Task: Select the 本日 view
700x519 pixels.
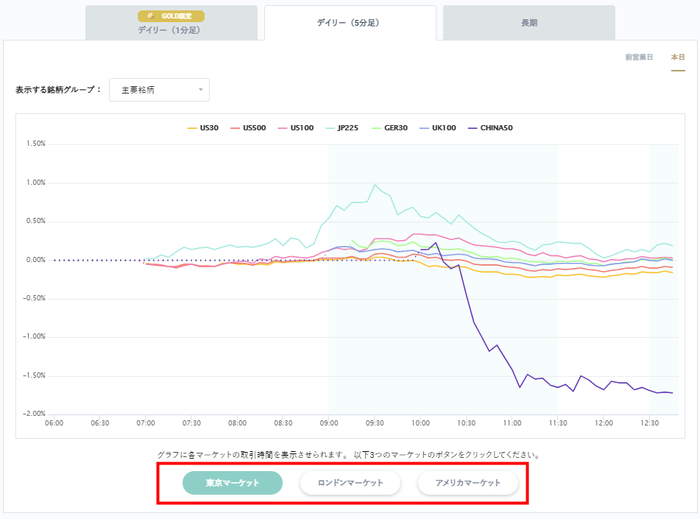Action: pyautogui.click(x=677, y=57)
